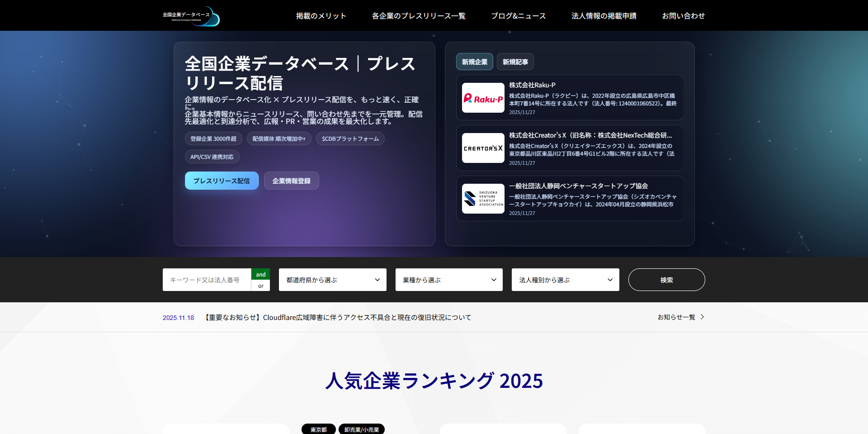The image size is (868, 434).
Task: Click the 配信媒体 順次増加中+ badge
Action: (279, 138)
